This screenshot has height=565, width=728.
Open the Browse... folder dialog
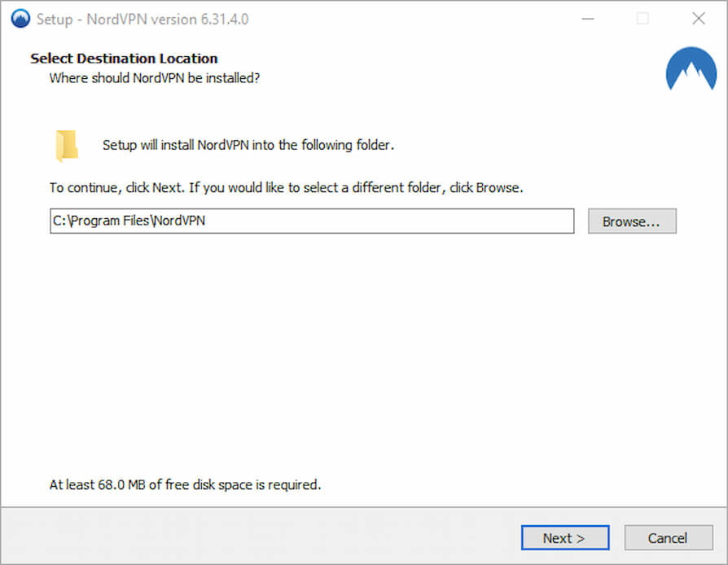click(x=632, y=221)
